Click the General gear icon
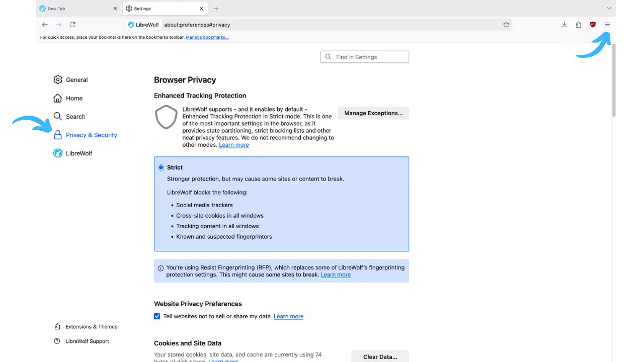 pos(58,79)
